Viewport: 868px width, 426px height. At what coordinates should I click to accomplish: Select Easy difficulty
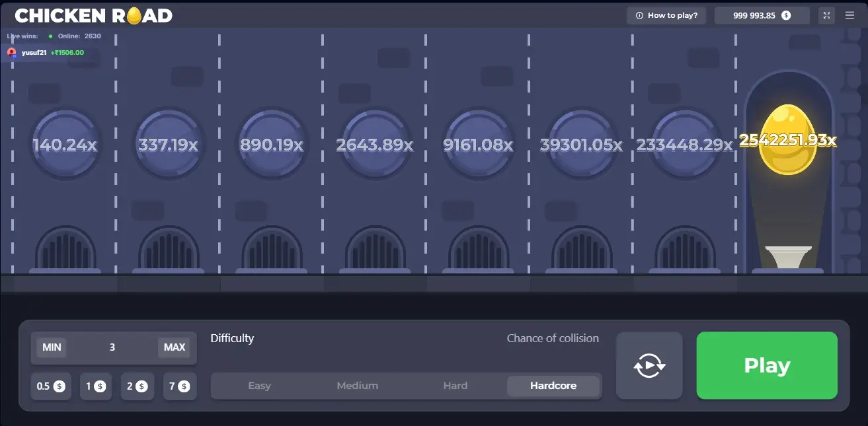click(x=259, y=386)
